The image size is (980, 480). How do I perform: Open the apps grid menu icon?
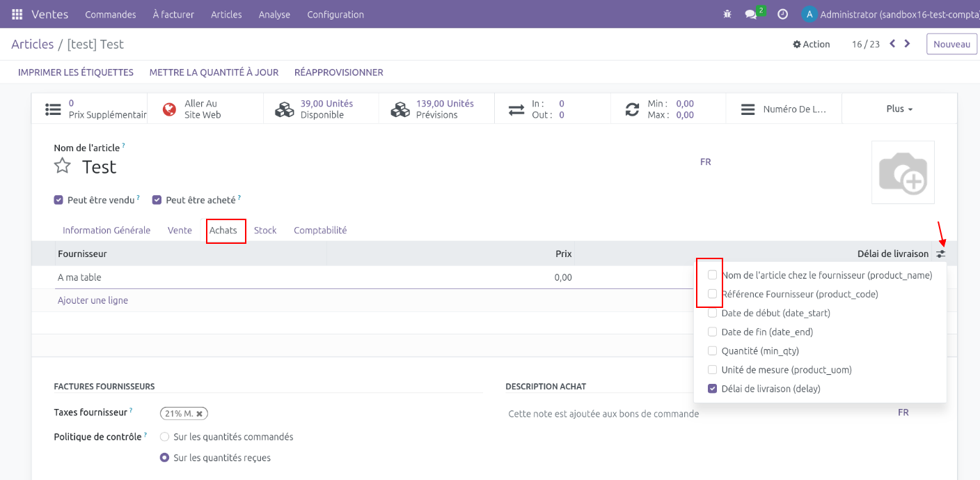tap(17, 14)
